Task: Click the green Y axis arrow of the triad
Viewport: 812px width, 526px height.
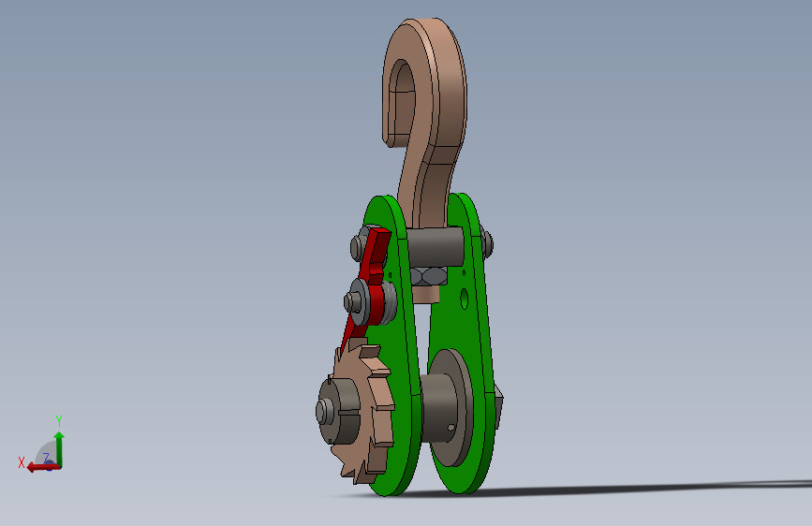Action: 59,448
